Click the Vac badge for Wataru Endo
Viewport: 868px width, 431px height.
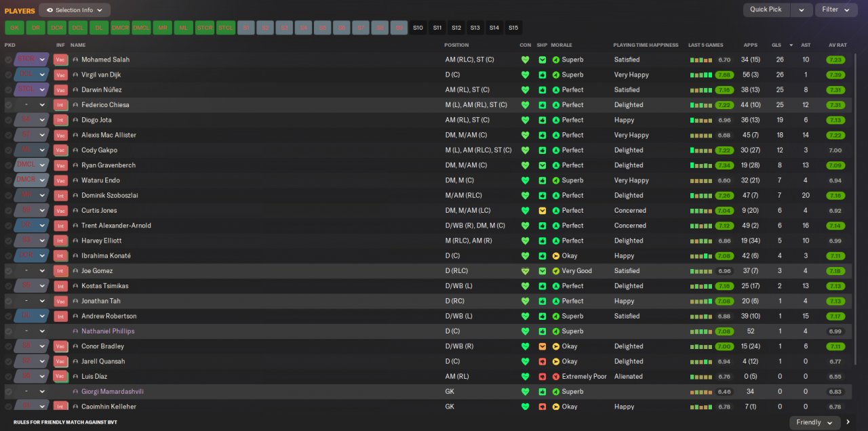point(60,180)
